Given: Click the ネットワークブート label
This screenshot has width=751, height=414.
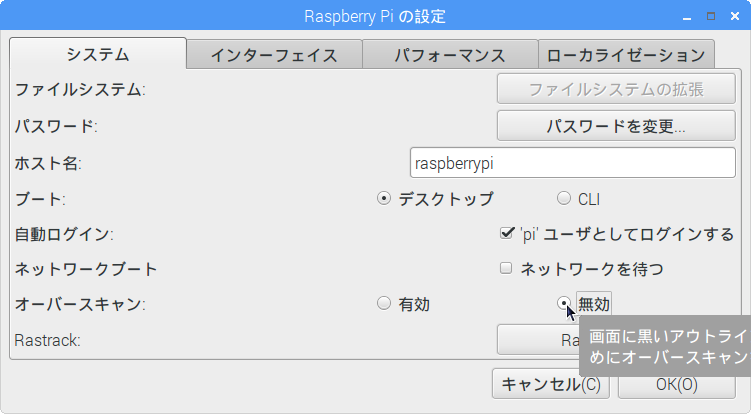Looking at the screenshot, I should pyautogui.click(x=86, y=269).
